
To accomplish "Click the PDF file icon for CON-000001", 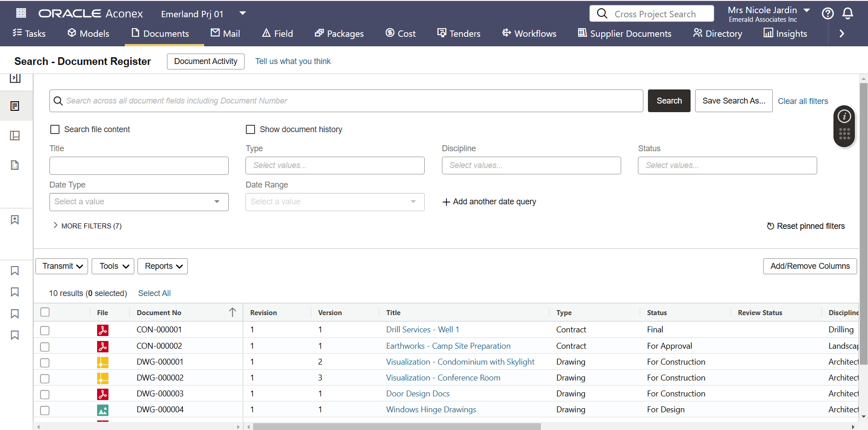I will 103,330.
